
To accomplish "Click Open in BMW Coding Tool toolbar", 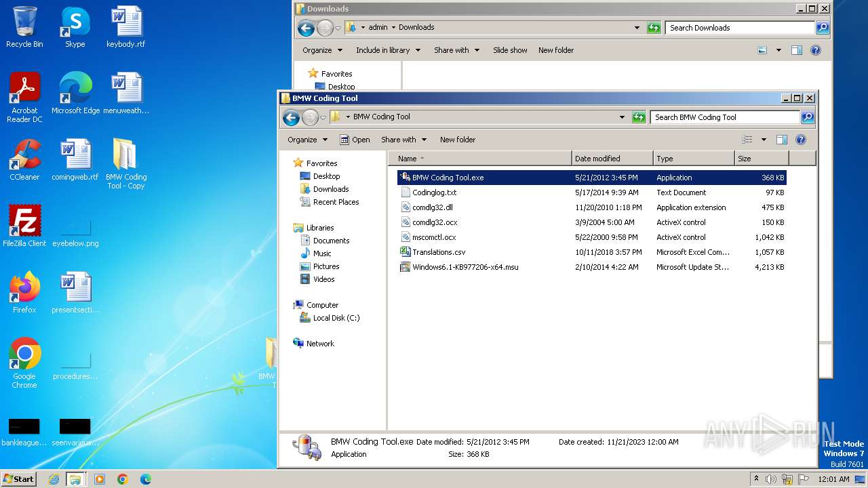I will (x=355, y=140).
